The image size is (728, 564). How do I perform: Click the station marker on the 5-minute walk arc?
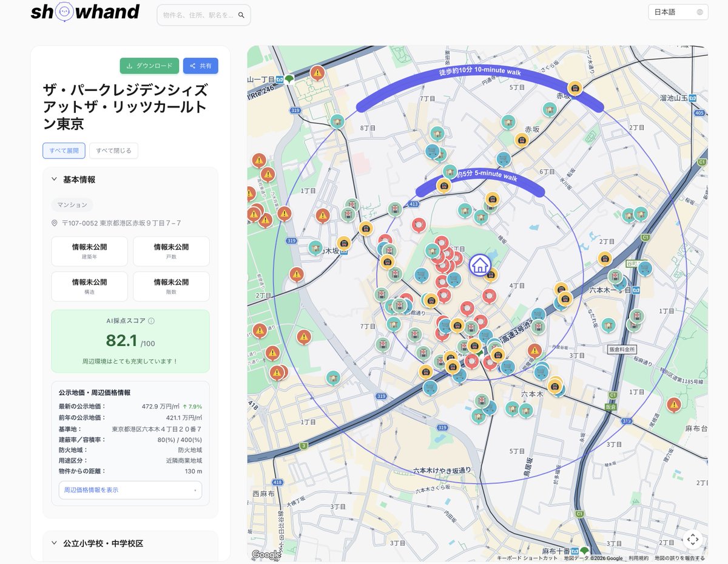click(444, 186)
